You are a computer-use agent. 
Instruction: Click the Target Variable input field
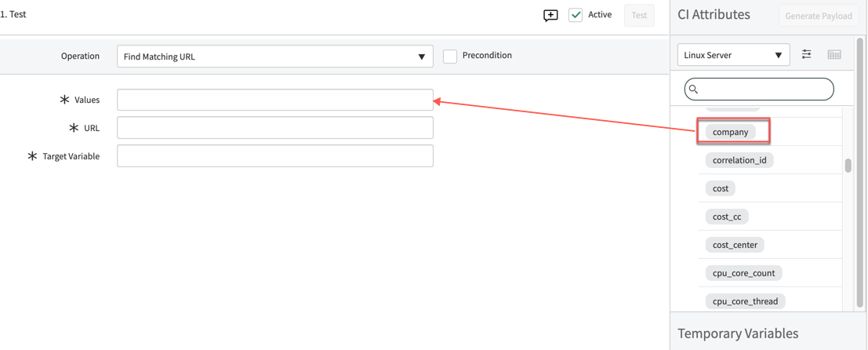pos(275,155)
